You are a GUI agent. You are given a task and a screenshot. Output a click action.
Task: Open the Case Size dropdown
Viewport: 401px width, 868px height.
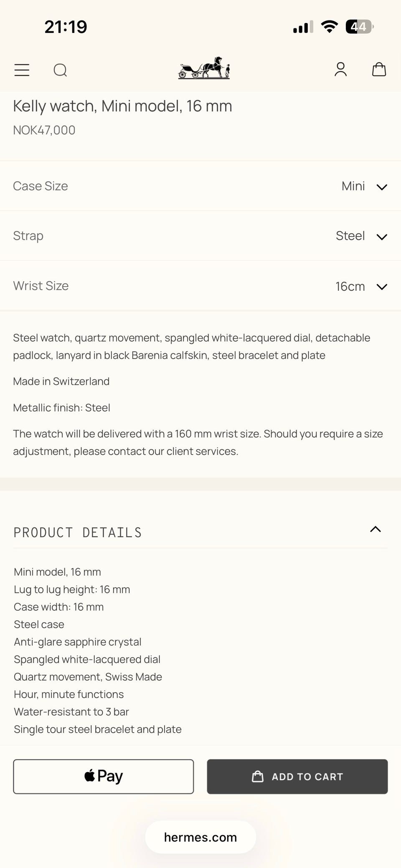click(x=364, y=186)
